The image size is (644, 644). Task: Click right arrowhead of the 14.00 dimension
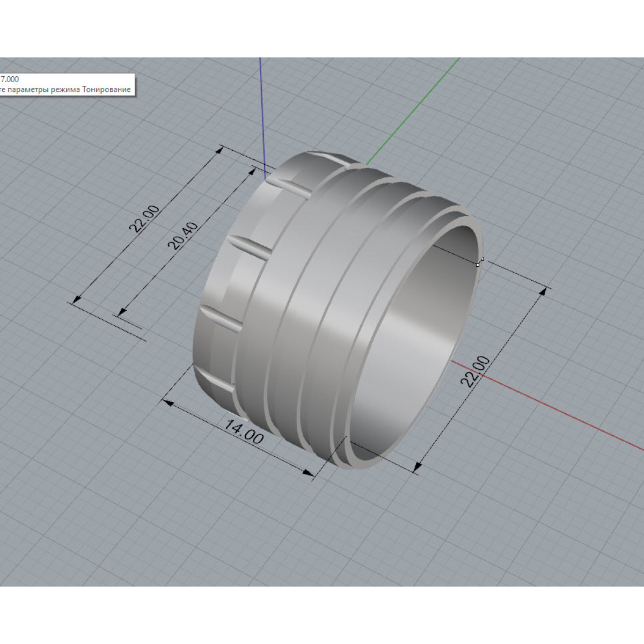point(309,473)
